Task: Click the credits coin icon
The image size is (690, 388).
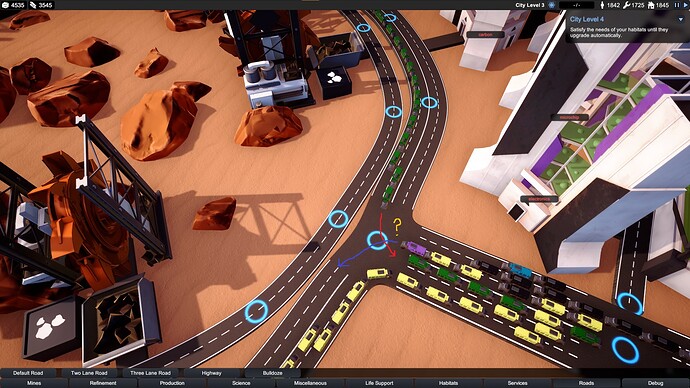Action: click(5, 5)
